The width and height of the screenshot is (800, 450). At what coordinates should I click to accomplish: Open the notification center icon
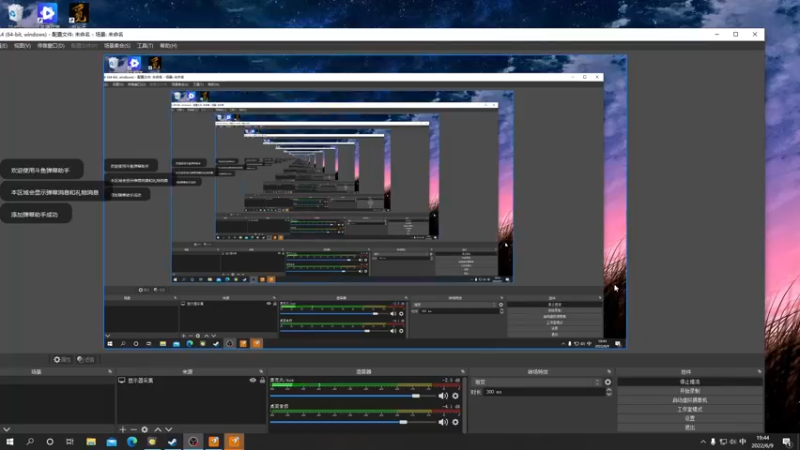787,441
